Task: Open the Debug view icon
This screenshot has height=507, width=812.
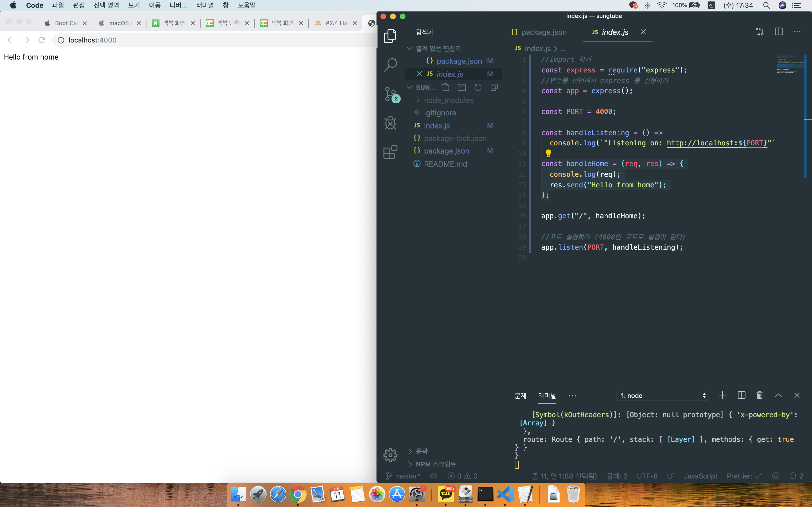Action: pos(390,123)
